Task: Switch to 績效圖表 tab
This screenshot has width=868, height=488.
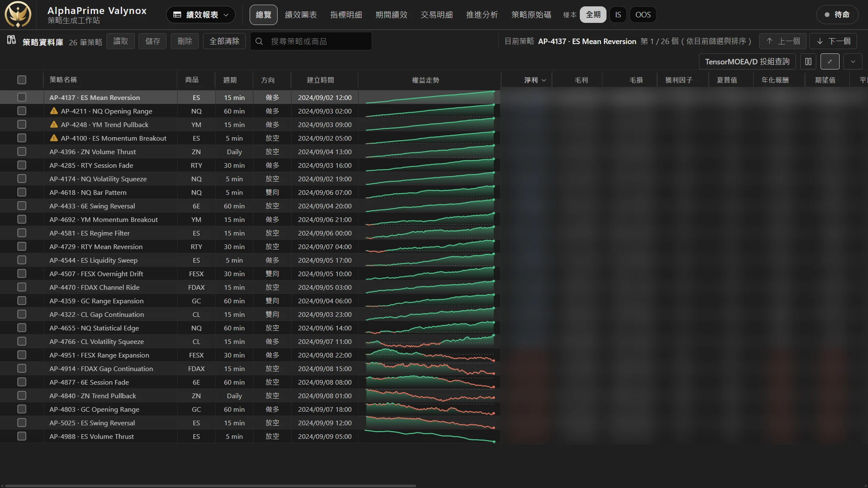Action: [301, 15]
